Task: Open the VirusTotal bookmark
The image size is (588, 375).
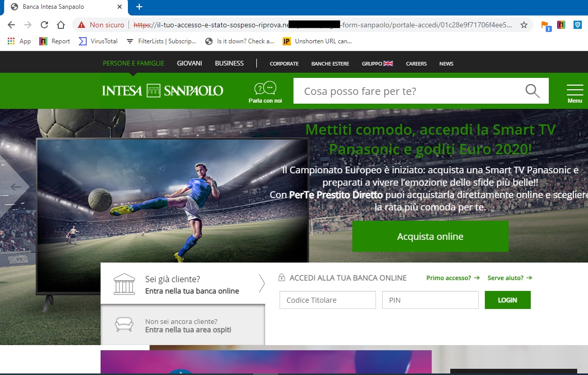Action: [x=98, y=41]
